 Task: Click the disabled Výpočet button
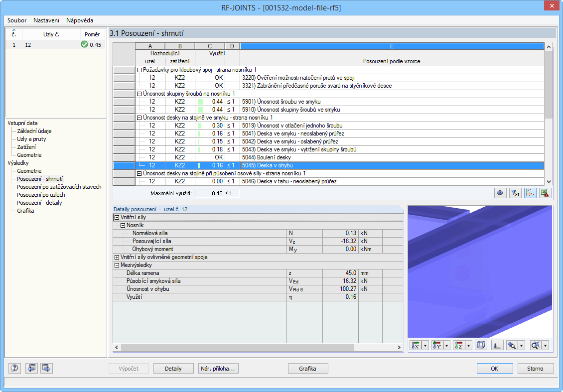point(129,368)
